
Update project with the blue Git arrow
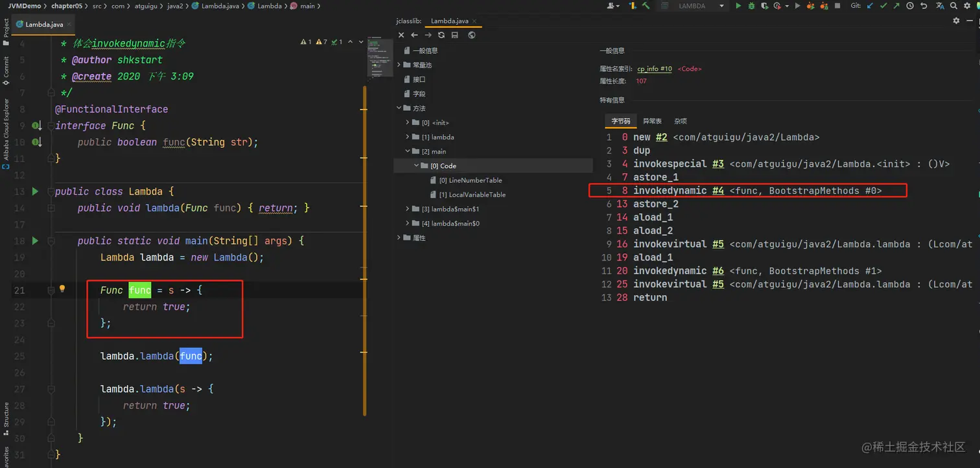click(870, 6)
